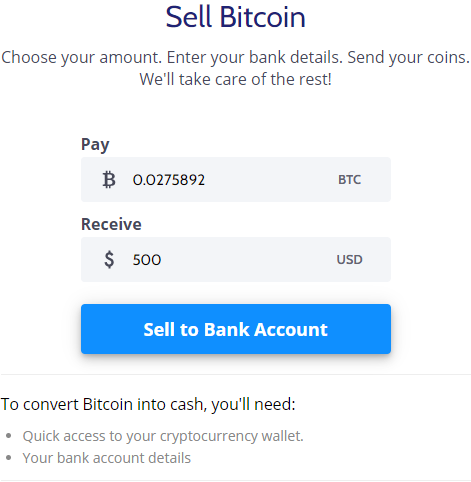Select the USD currency label
The image size is (471, 482).
[349, 260]
